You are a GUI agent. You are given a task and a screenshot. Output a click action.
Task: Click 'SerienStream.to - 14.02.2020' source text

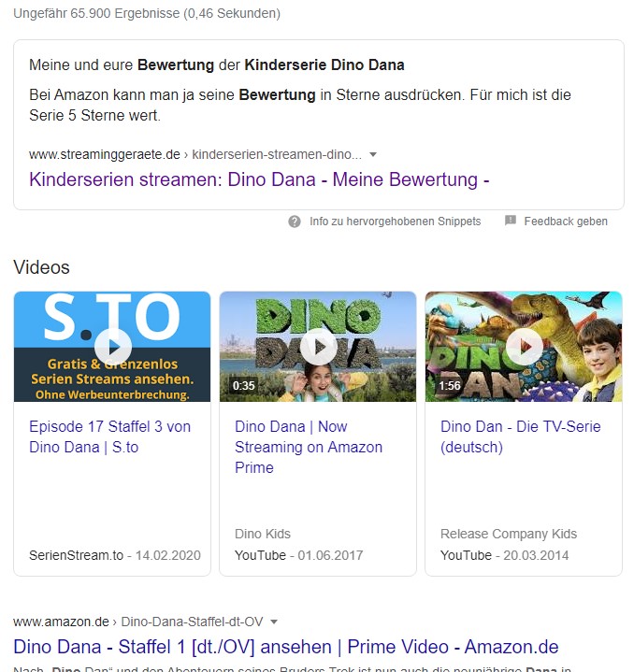pyautogui.click(x=115, y=555)
